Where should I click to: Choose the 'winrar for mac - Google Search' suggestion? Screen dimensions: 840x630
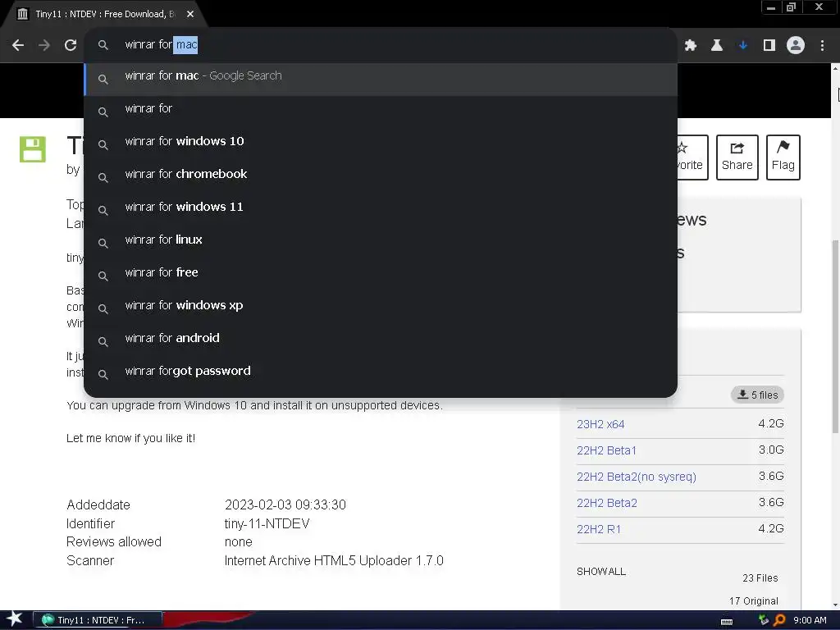[381, 79]
